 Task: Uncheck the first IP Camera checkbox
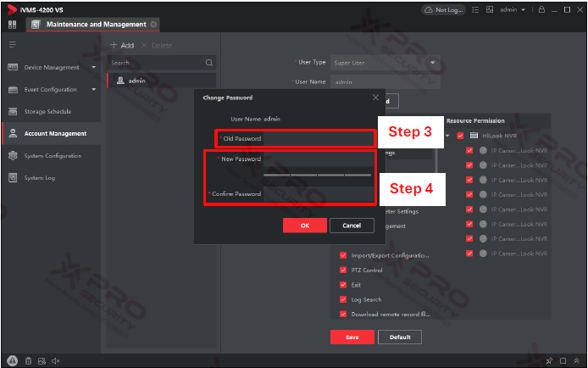pos(469,150)
